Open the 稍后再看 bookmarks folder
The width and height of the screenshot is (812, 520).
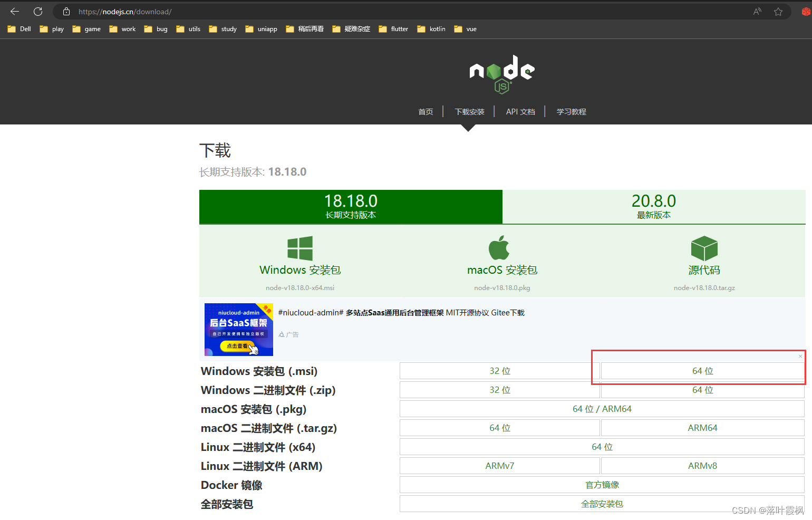click(305, 29)
